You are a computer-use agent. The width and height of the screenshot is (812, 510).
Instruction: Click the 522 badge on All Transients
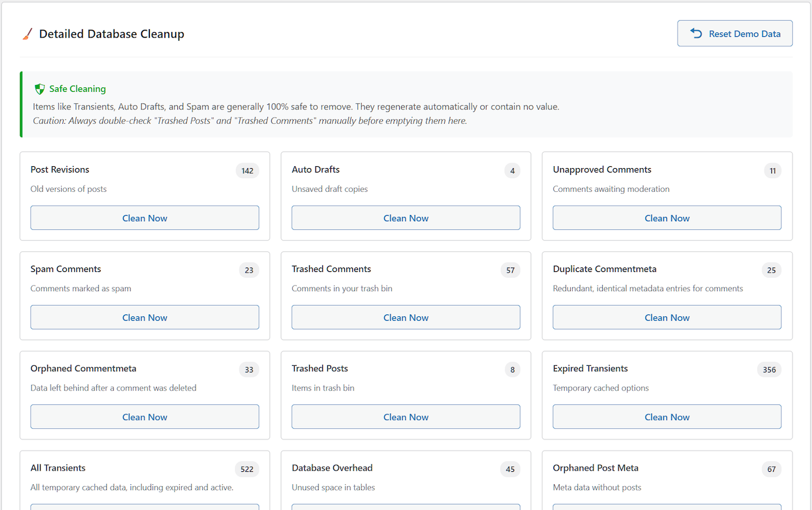[247, 469]
